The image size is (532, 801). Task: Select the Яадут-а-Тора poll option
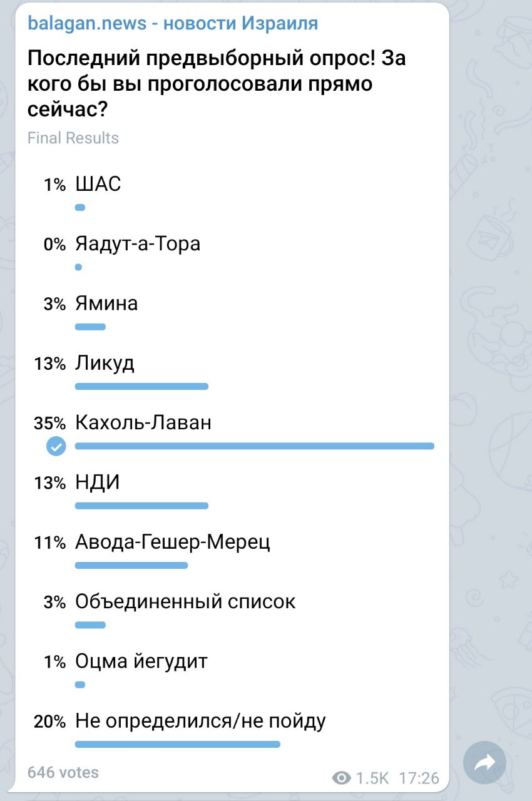point(138,243)
